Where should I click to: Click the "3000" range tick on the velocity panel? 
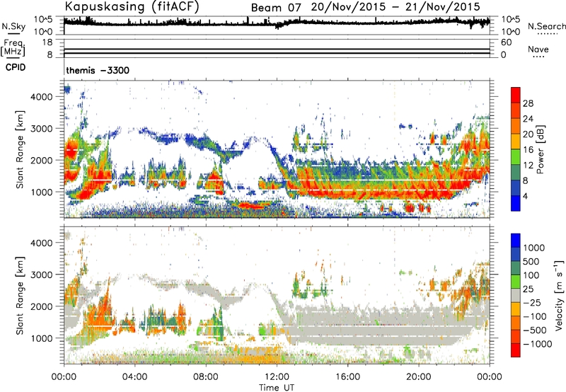tap(41, 275)
